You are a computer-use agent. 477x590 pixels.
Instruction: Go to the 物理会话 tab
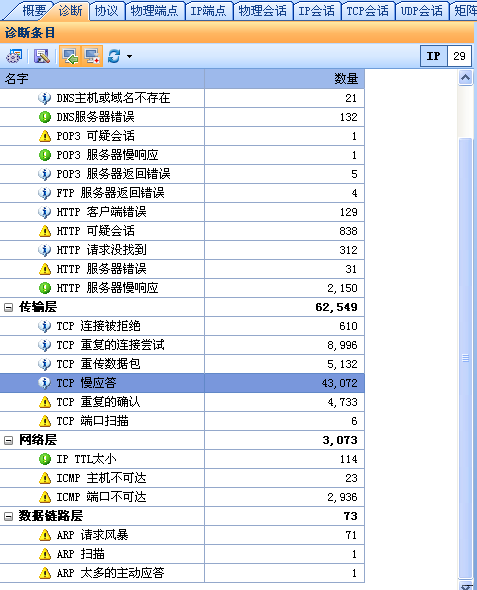click(262, 11)
